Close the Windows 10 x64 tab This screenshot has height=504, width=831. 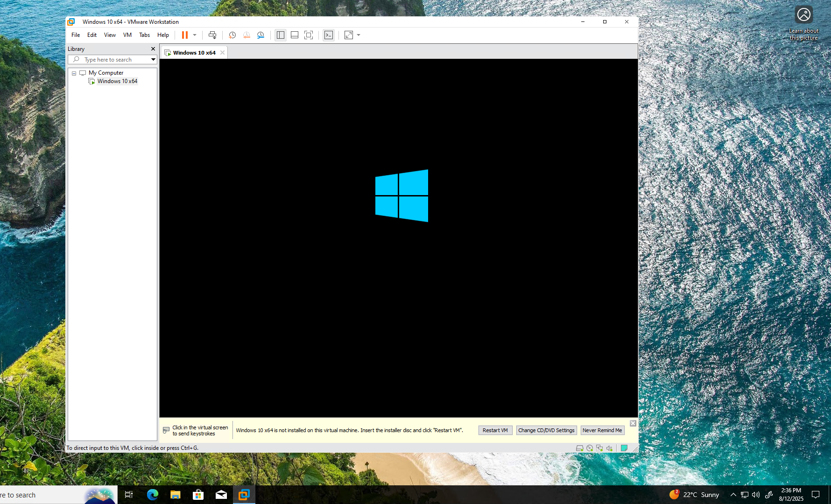(x=223, y=53)
